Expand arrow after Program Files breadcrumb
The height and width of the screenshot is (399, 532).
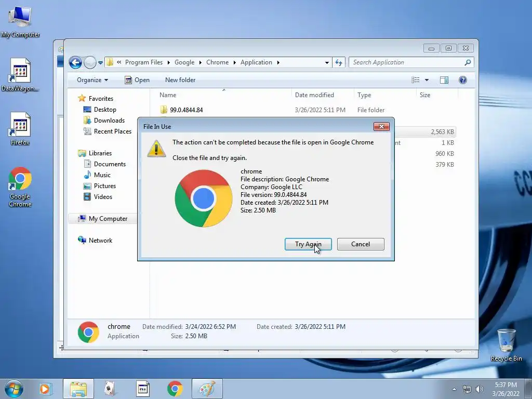tap(169, 62)
